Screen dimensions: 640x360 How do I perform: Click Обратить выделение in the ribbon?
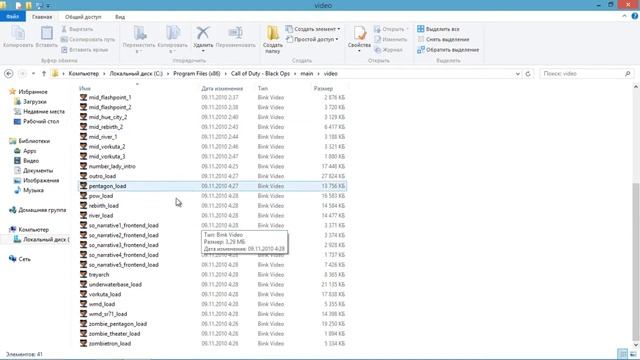pyautogui.click(x=448, y=50)
